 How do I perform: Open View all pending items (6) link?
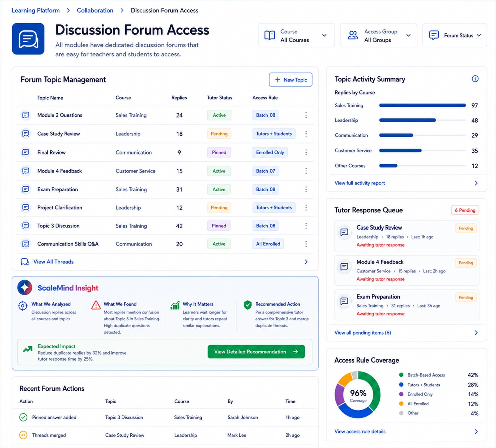coord(363,332)
